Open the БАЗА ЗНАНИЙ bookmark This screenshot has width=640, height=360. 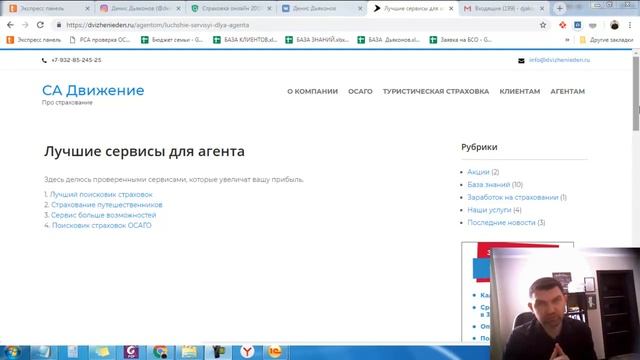(x=317, y=40)
